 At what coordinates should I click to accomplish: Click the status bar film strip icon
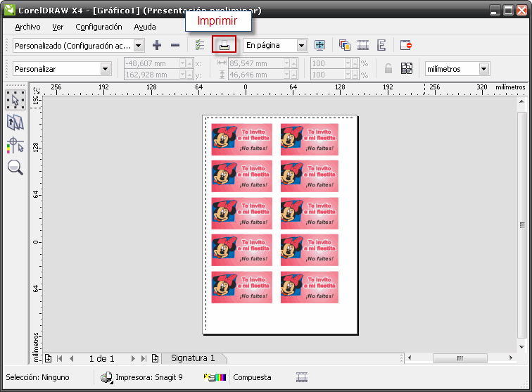pos(302,377)
